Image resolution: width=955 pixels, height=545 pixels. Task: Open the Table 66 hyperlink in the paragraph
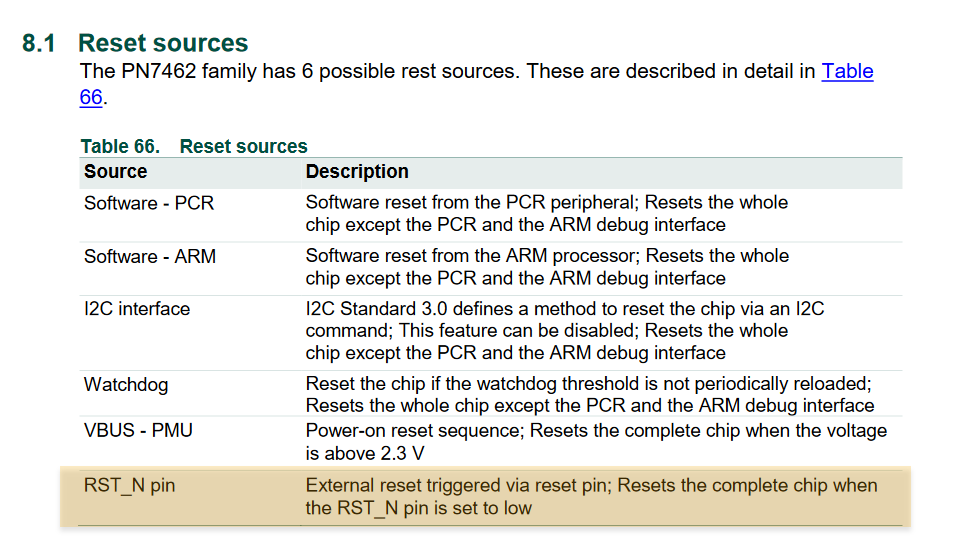847,72
